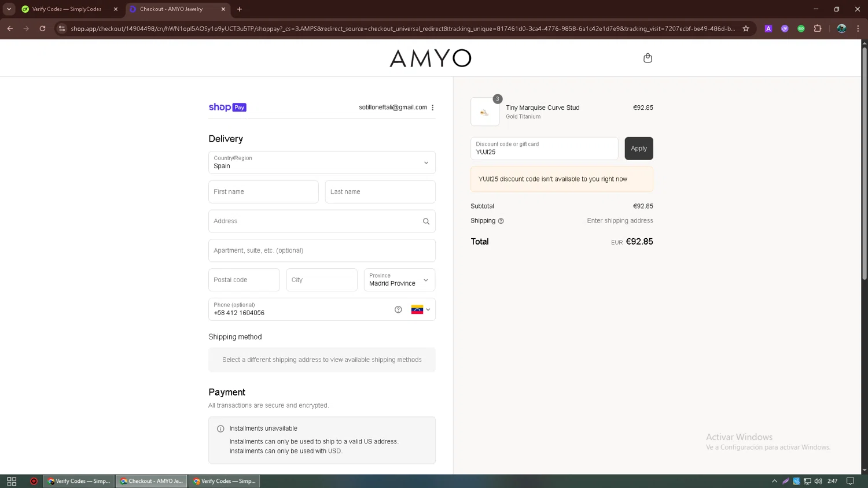
Task: Click the Tiny Marquise Curve Stud thumbnail
Action: pos(485,112)
